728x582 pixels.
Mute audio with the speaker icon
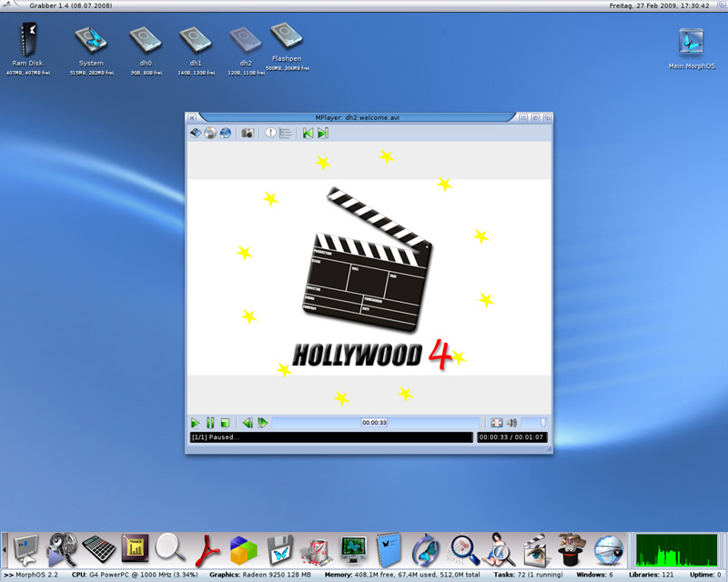(x=511, y=423)
